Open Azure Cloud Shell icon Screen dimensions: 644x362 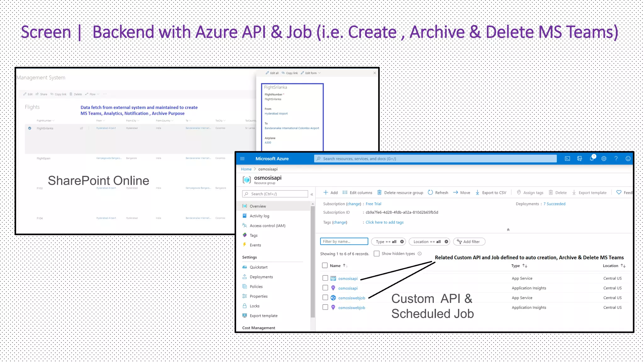(567, 159)
